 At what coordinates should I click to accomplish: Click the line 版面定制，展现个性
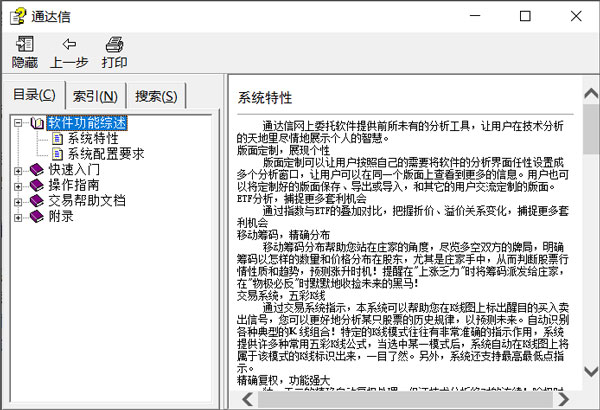(x=283, y=150)
